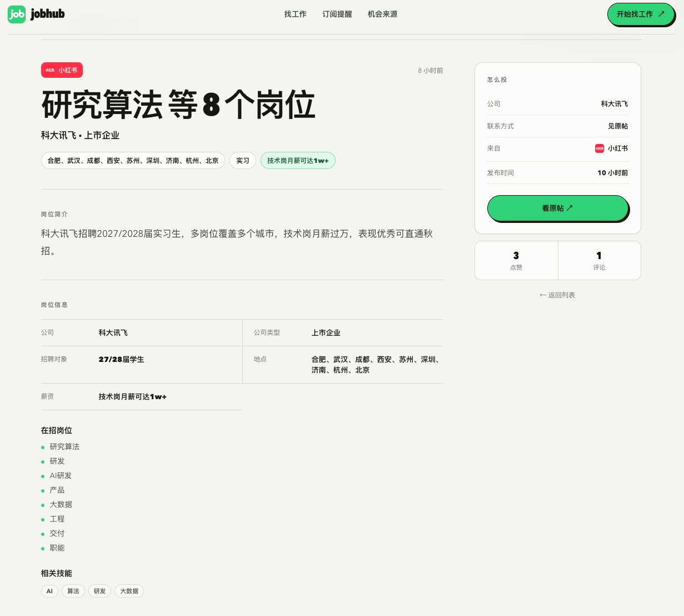The image size is (684, 616).
Task: Click the 3 点赞 likes counter
Action: [x=516, y=260]
